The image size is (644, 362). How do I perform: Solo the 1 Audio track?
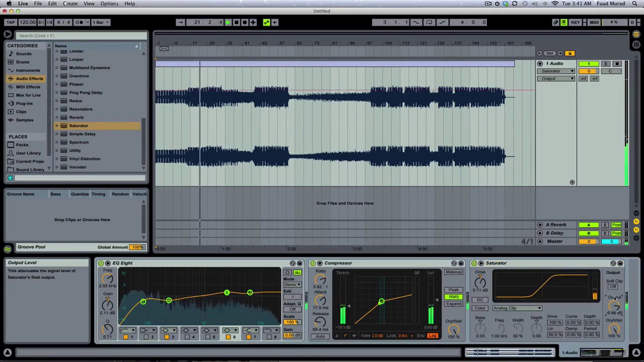(x=605, y=64)
